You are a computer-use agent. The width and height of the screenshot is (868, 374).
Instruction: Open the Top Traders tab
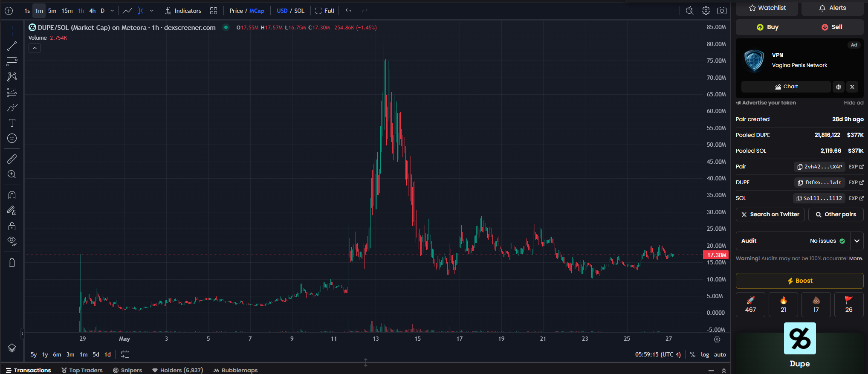82,370
